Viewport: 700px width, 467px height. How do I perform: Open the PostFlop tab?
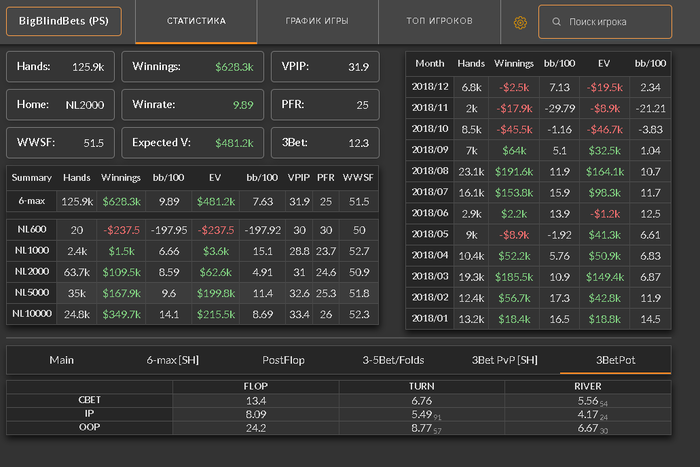click(x=283, y=359)
